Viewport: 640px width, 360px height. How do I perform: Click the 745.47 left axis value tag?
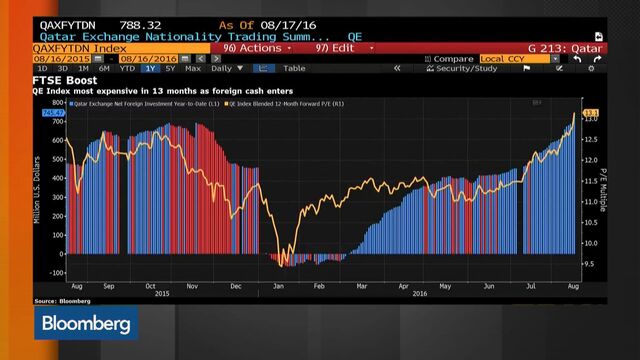coord(53,113)
